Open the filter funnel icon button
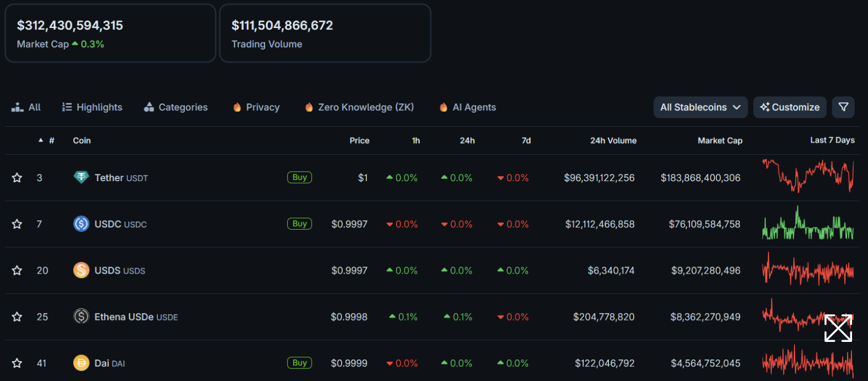This screenshot has width=868, height=381. coord(843,107)
